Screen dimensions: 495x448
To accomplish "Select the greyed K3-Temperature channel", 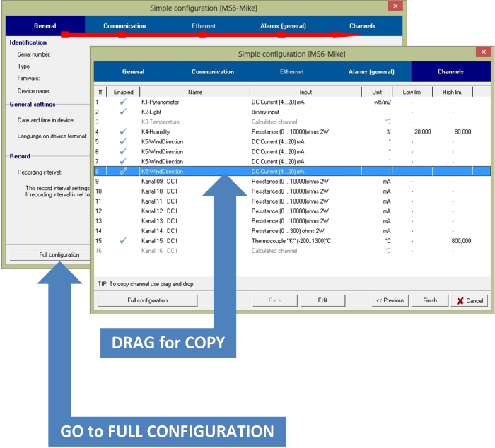I will 161,122.
